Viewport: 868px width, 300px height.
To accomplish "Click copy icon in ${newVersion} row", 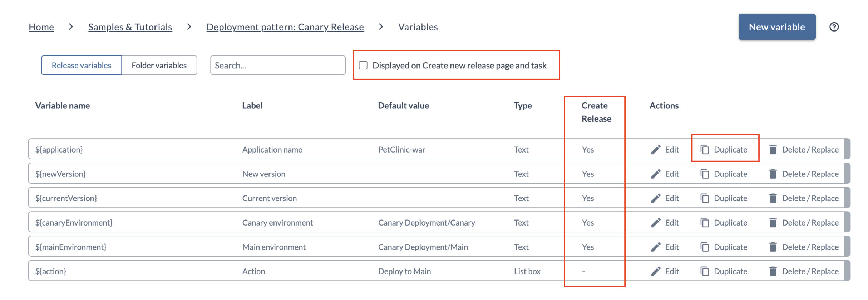I will (705, 174).
